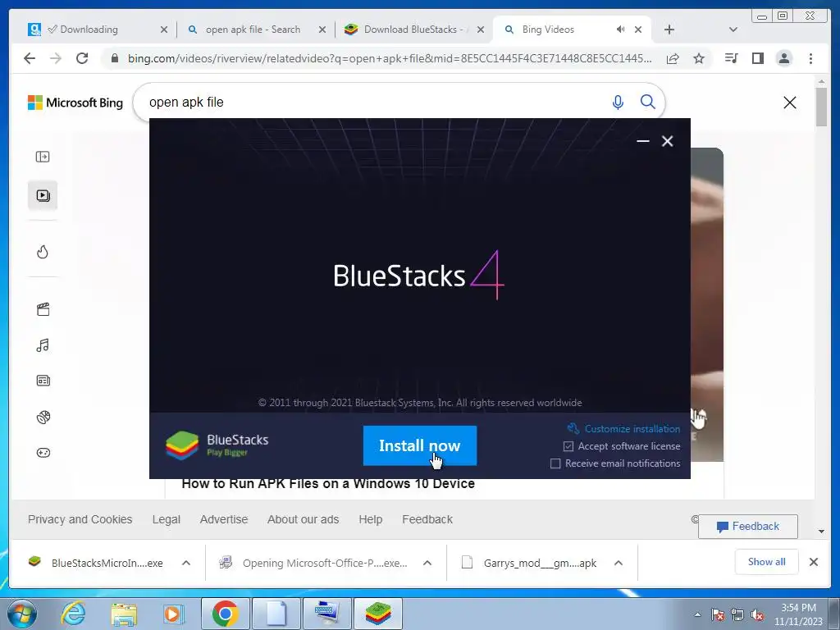Open Windows Explorer from taskbar
The image size is (840, 630).
[x=124, y=614]
